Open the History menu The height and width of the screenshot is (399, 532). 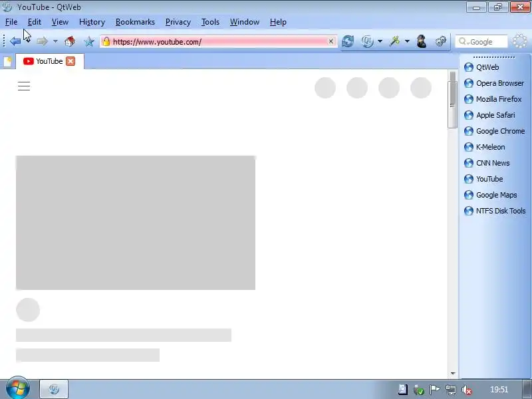click(x=92, y=22)
